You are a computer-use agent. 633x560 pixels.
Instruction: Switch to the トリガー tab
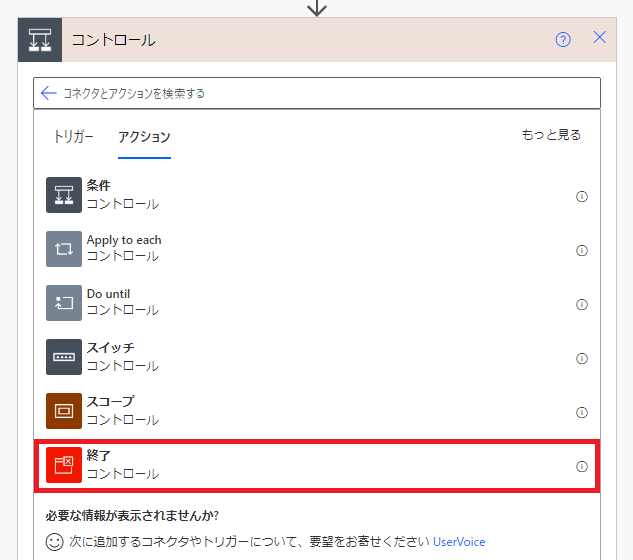click(73, 136)
